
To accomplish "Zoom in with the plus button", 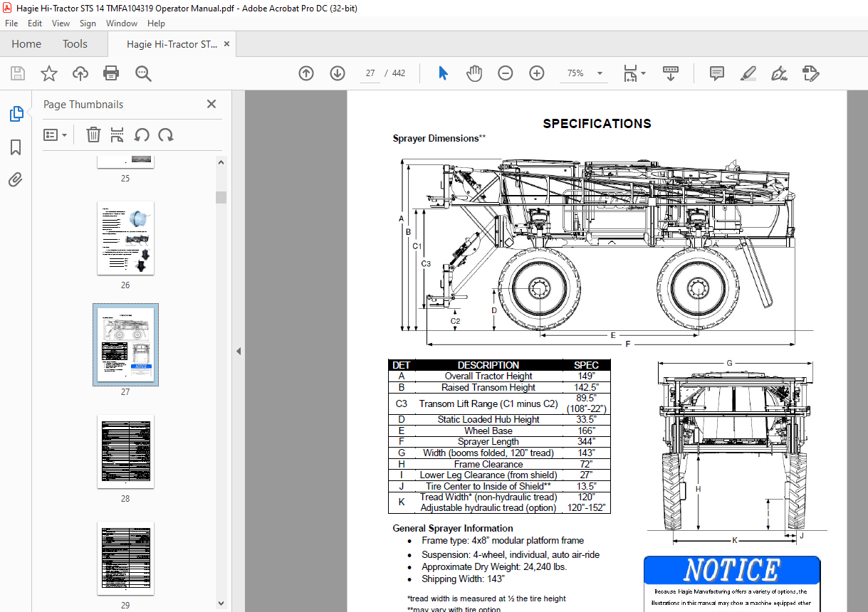I will (537, 73).
